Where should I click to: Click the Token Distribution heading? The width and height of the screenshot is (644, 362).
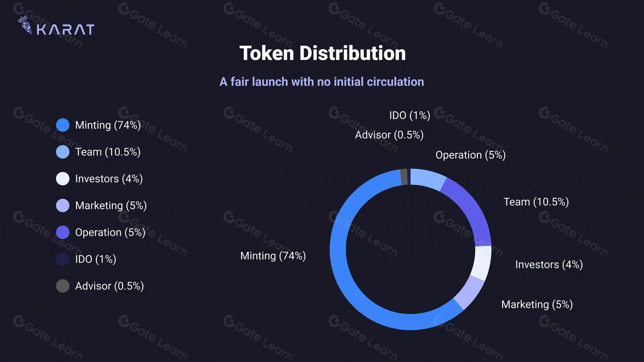[322, 53]
